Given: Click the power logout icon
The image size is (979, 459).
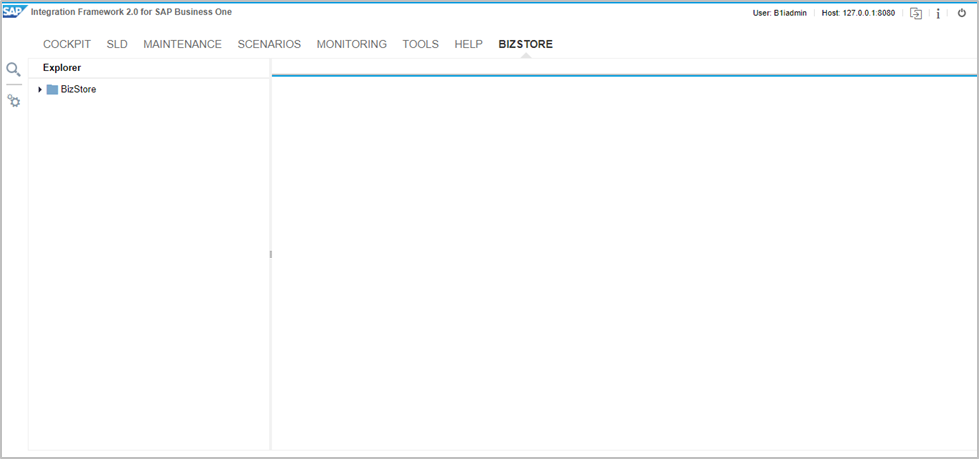Looking at the screenshot, I should 962,13.
